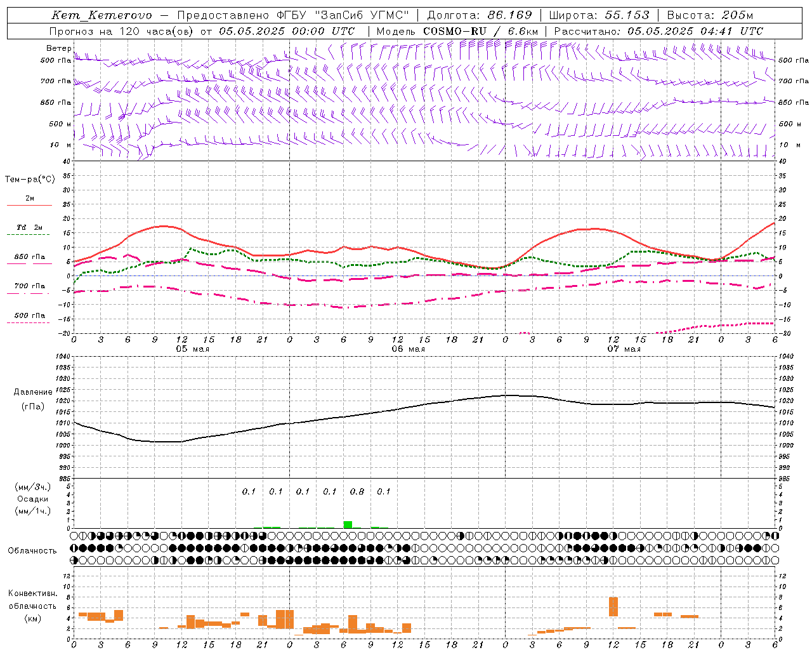Viewport: 812px width, 650px height.
Task: Click "Прогноз на 120 часа(ов)" header text
Action: (x=121, y=31)
